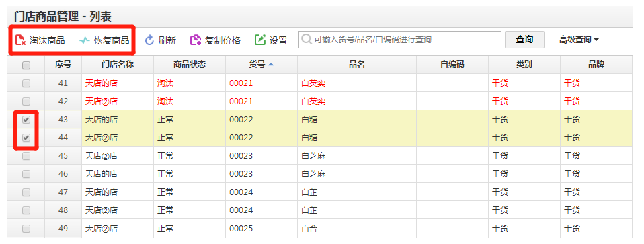Focus the 货号/品名/自编码 search field
Image resolution: width=644 pixels, height=244 pixels.
click(x=399, y=40)
